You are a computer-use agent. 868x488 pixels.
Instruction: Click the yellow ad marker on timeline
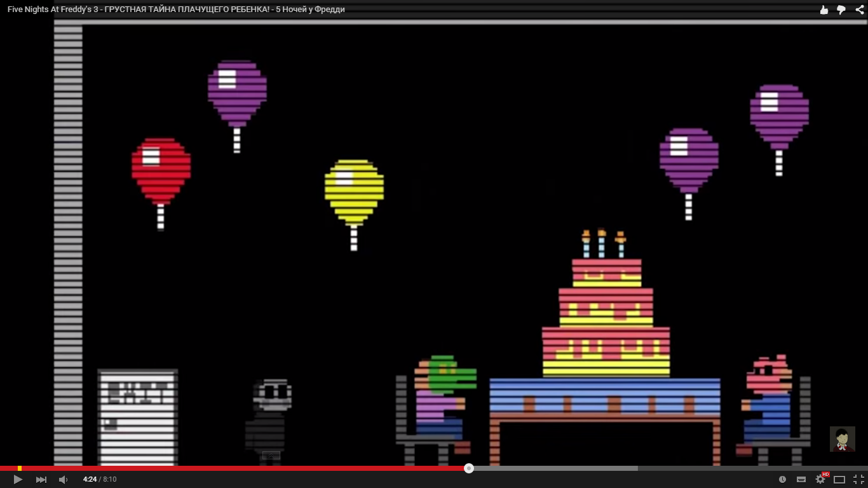(x=20, y=468)
